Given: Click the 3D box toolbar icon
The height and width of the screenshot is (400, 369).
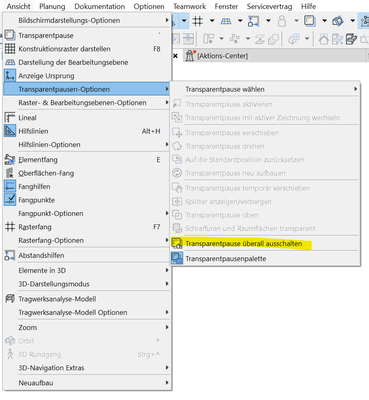Looking at the screenshot, I should pyautogui.click(x=338, y=21).
